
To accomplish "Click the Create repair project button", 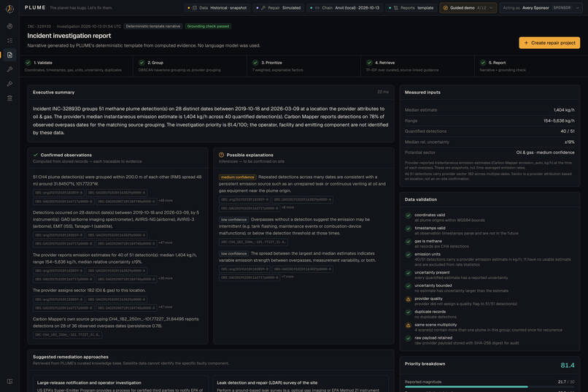I will click(549, 43).
